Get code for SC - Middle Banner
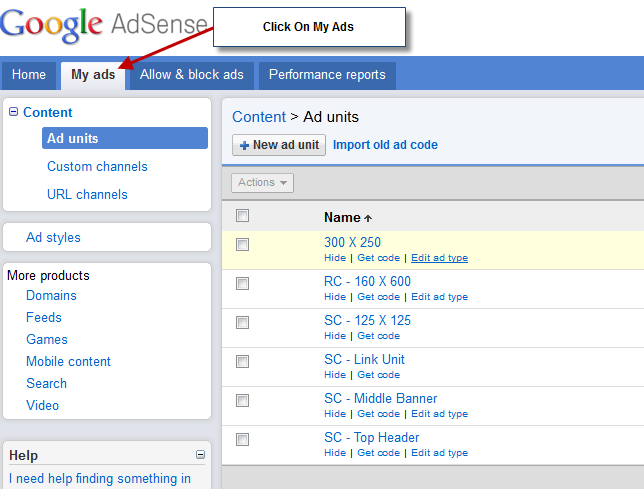The width and height of the screenshot is (644, 489). click(x=378, y=414)
